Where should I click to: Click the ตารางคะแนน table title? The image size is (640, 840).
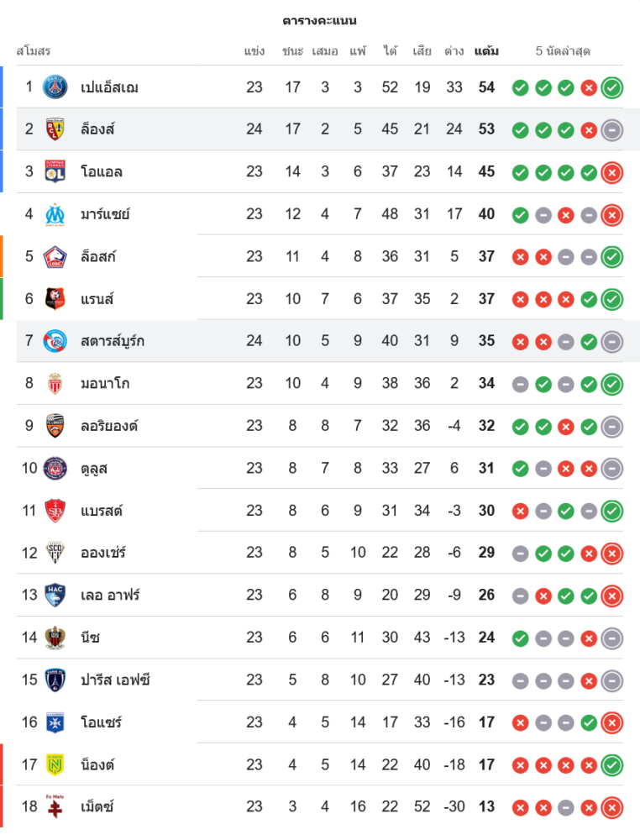320,20
